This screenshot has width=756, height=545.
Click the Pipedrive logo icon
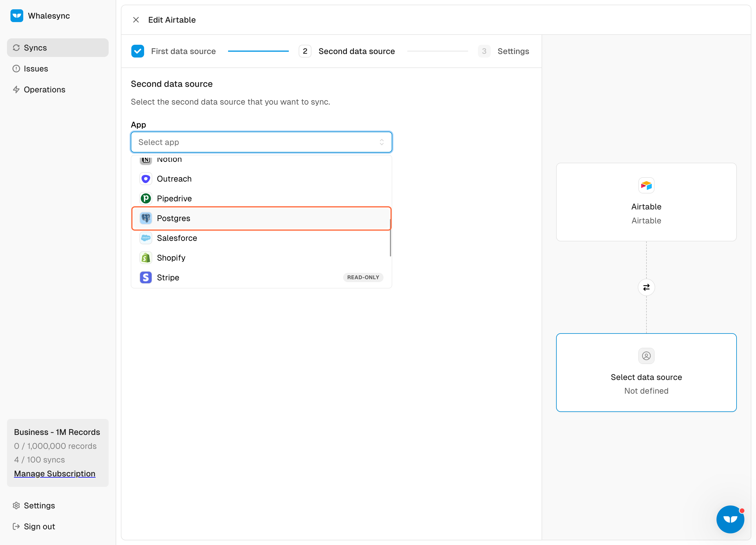[146, 199]
